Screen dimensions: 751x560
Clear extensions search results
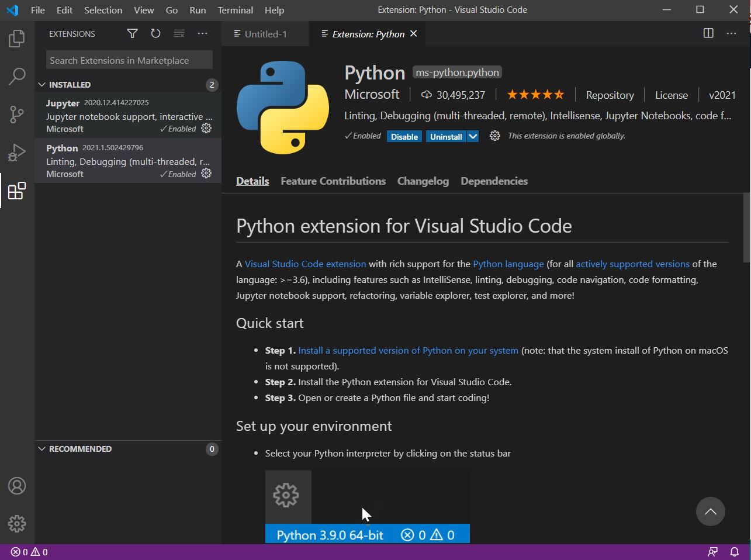(x=178, y=33)
